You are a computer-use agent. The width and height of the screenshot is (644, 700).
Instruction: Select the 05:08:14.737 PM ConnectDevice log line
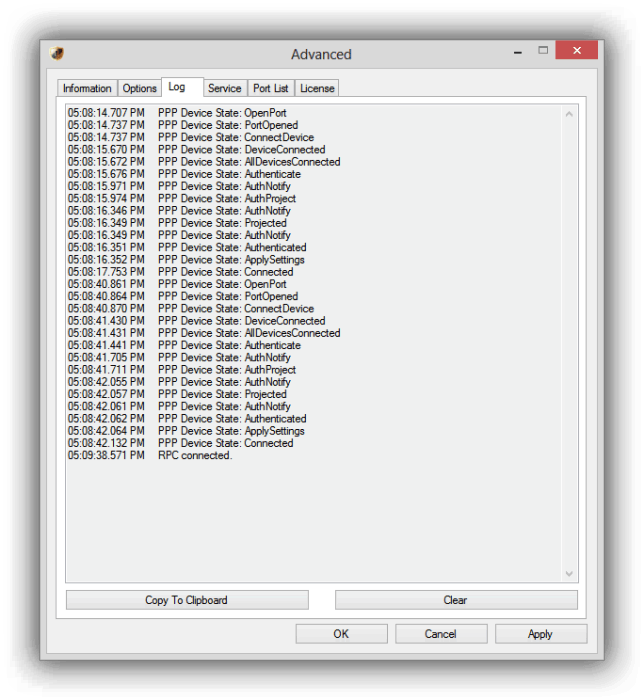pyautogui.click(x=191, y=138)
